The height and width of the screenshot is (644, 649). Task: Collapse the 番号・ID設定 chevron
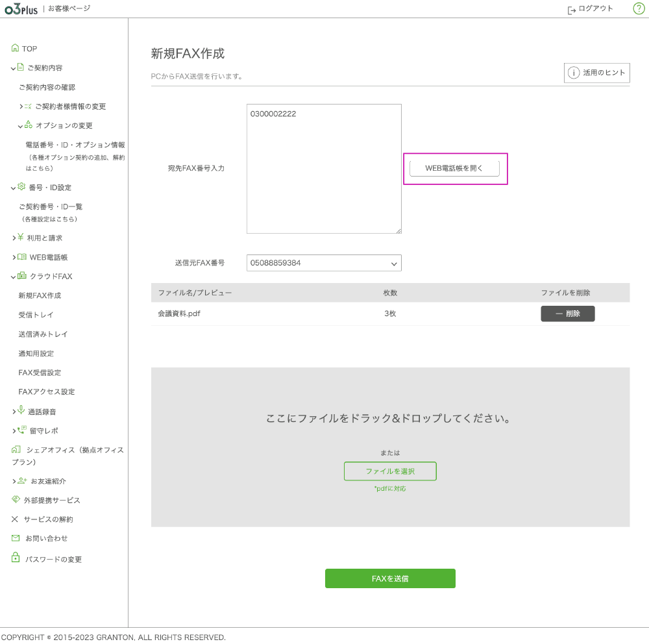(x=13, y=188)
